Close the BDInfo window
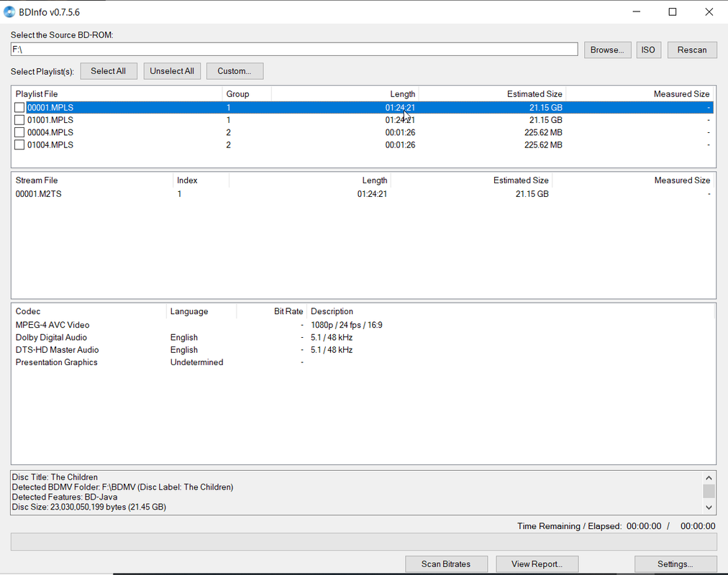Screen dimensions: 728x575 pyautogui.click(x=709, y=12)
